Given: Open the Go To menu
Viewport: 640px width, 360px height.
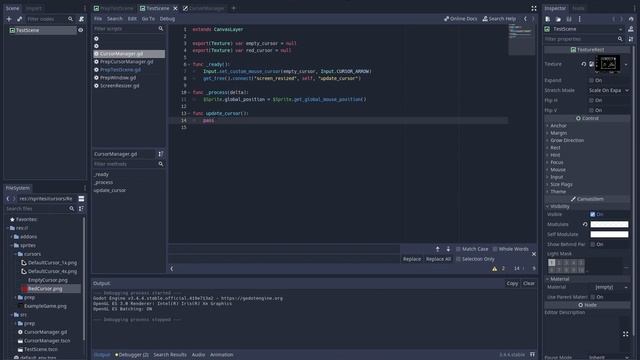Looking at the screenshot, I should [x=148, y=19].
